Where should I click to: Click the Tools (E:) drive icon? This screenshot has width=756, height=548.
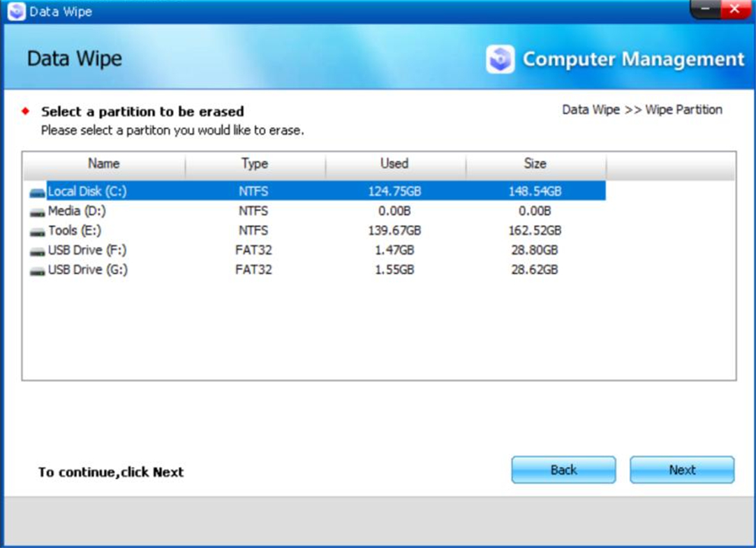(38, 231)
